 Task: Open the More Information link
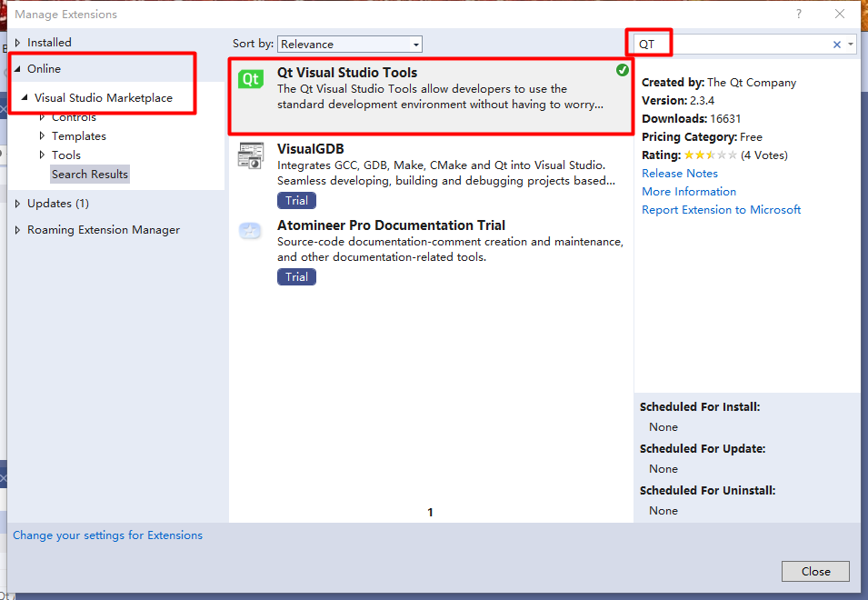click(x=689, y=192)
